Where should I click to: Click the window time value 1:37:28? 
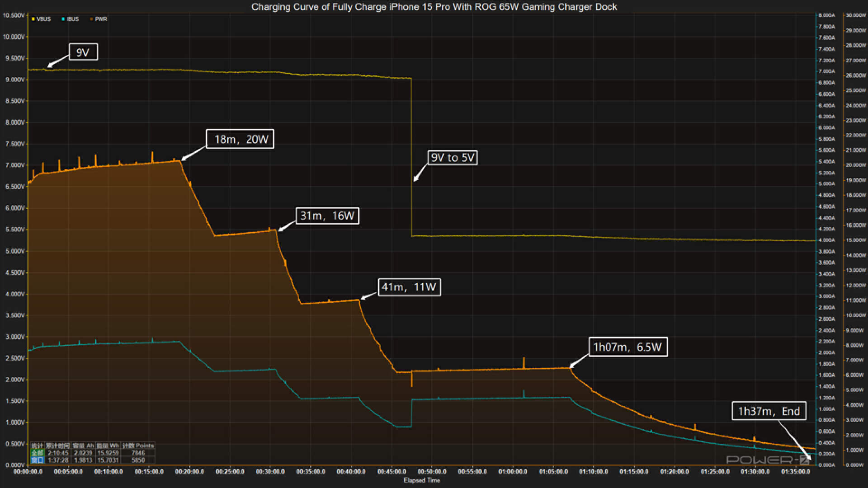click(58, 460)
